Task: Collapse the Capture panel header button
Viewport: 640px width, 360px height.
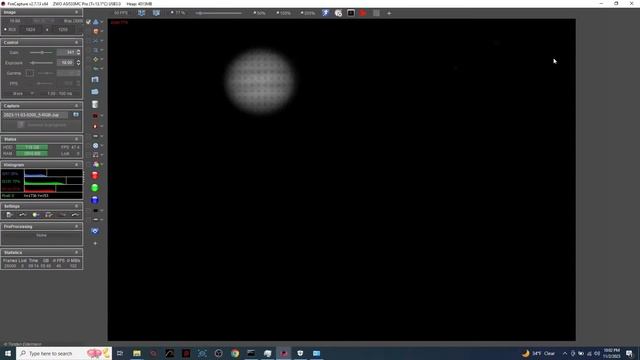Action: tap(76, 106)
